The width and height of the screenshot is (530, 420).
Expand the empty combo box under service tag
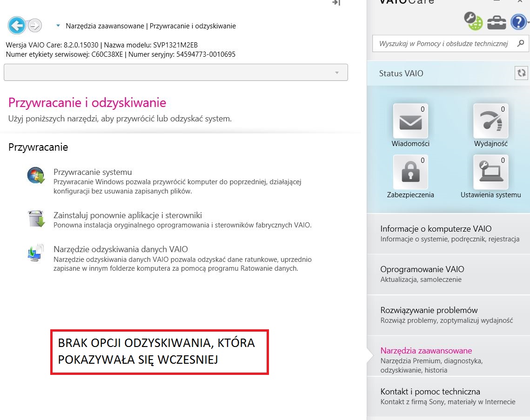pyautogui.click(x=176, y=72)
